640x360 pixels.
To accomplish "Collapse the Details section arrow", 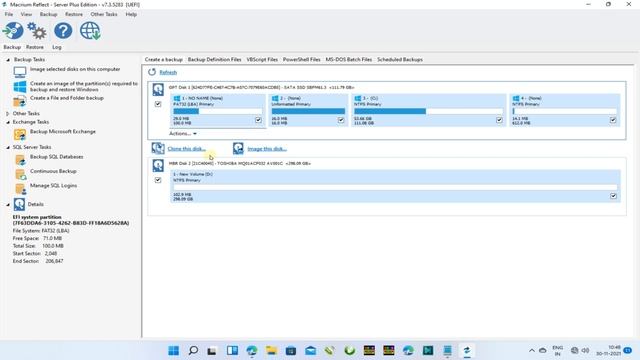I will pos(8,204).
